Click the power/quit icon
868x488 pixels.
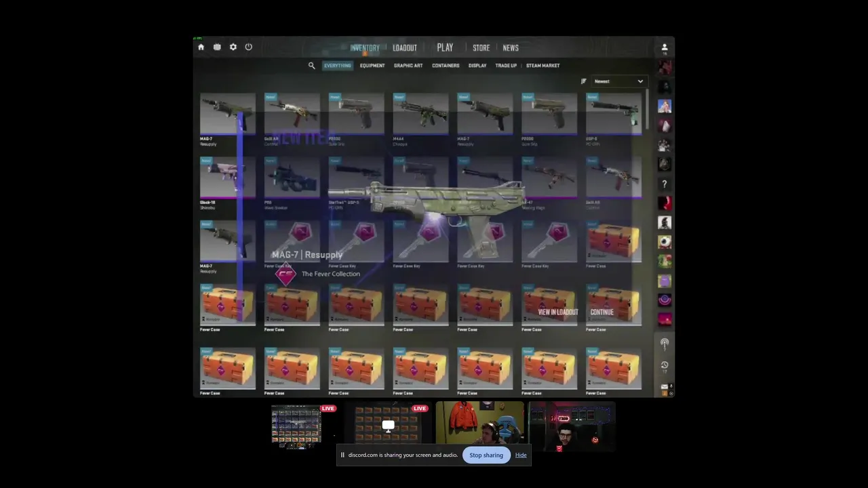coord(248,47)
